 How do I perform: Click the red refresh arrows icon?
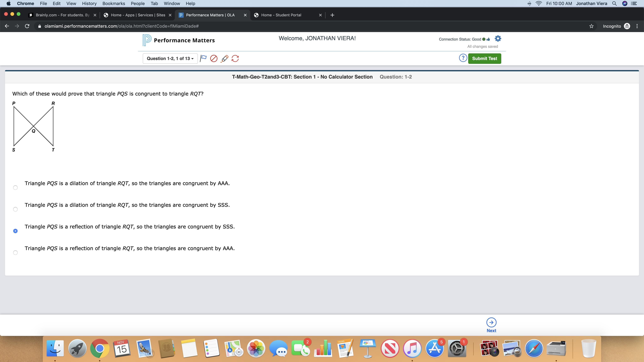pyautogui.click(x=235, y=58)
